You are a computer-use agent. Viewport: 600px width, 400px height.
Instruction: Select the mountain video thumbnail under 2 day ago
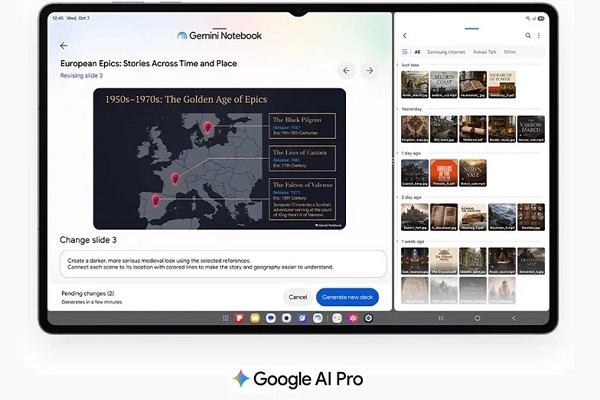click(502, 217)
